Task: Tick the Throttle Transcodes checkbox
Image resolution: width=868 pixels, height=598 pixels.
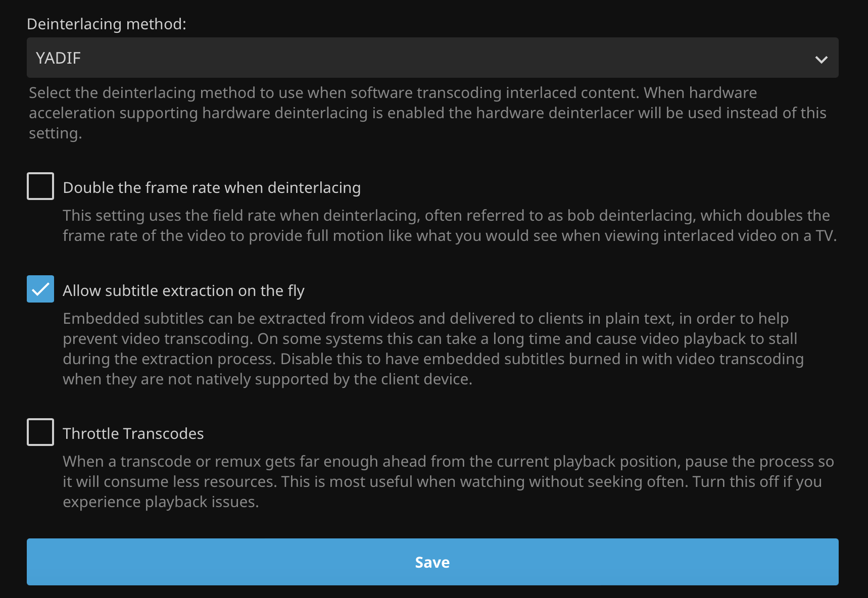Action: [40, 432]
